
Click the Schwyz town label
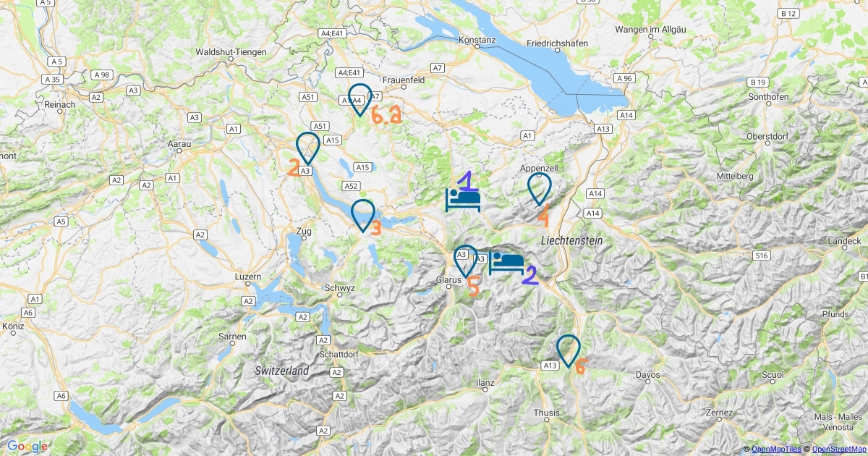coord(340,288)
